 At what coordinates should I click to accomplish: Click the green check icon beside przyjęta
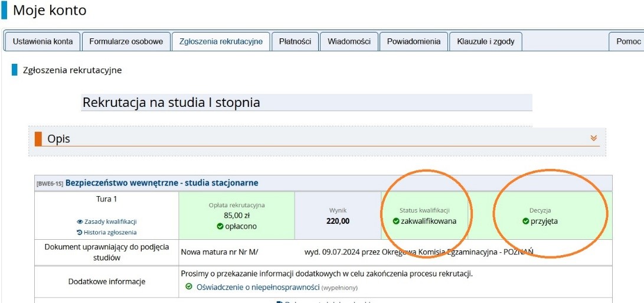(x=526, y=221)
